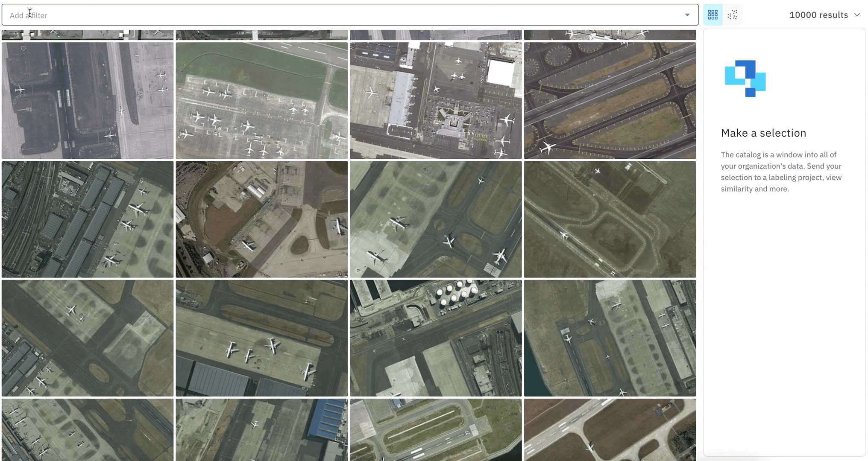
Task: Expand the 10000 results chevron
Action: (857, 15)
